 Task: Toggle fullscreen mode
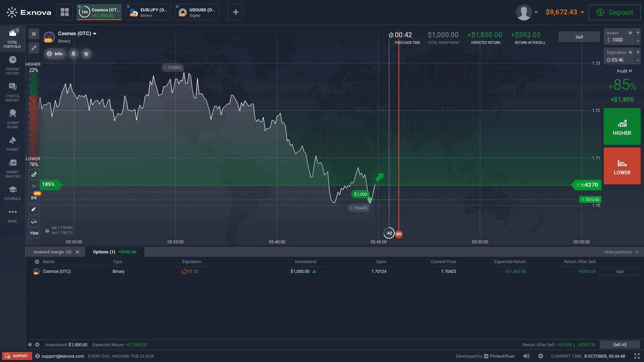[x=637, y=356]
